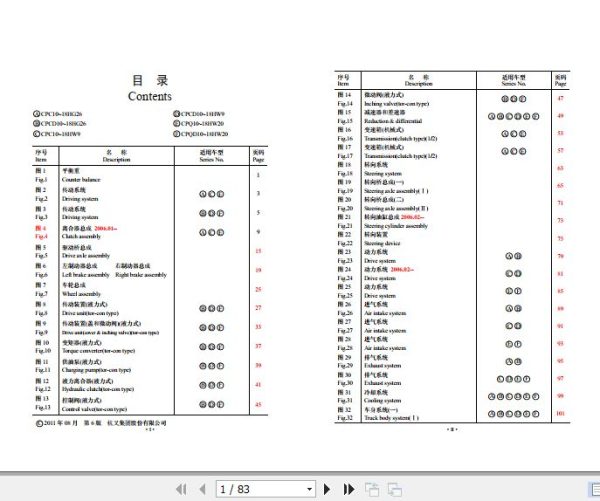Click 'Control valve(tor-con type)' entry
This screenshot has height=501, width=600.
coord(94,409)
